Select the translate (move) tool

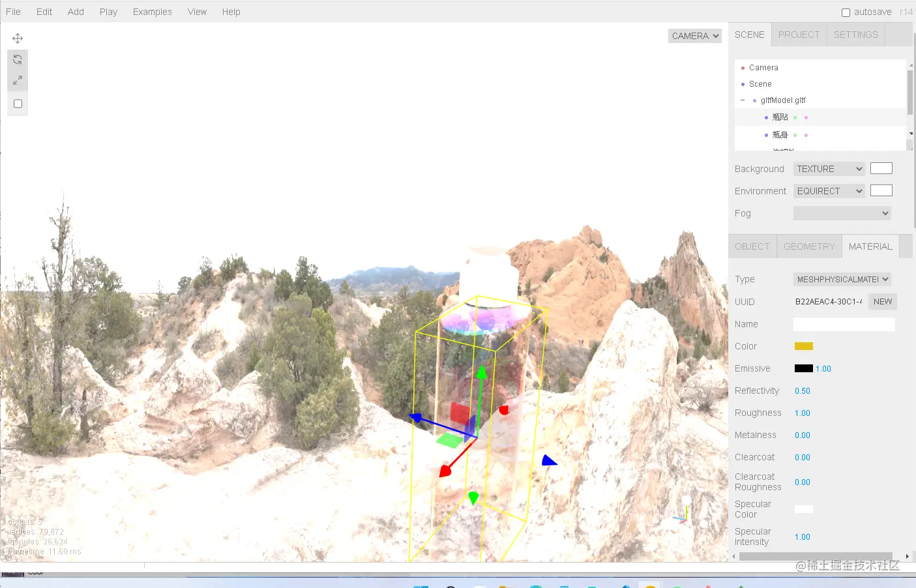(x=18, y=38)
